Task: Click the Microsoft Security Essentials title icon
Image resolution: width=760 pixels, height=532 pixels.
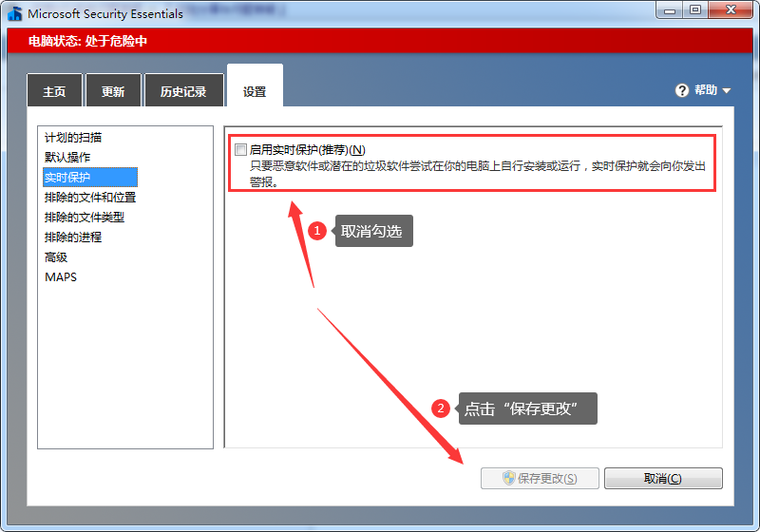Action: click(15, 13)
